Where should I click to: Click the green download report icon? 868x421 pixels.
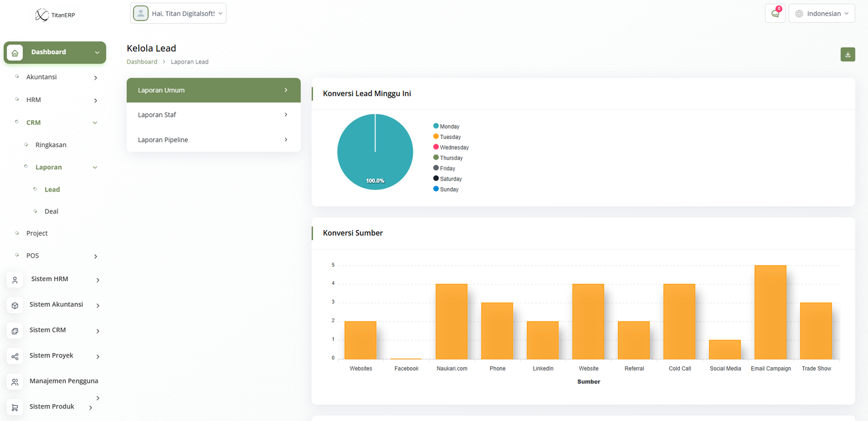pos(847,54)
